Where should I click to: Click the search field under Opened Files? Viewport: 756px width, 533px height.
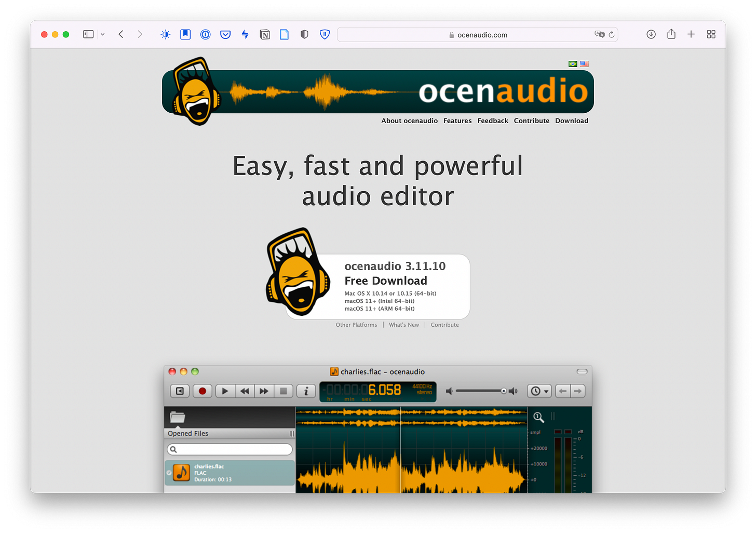[x=230, y=449]
